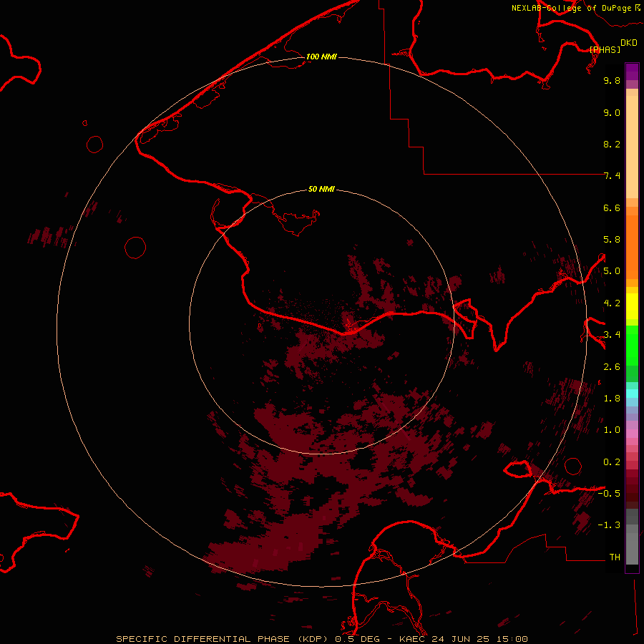
Task: Click the yellow segment of color bar
Action: coord(632,306)
